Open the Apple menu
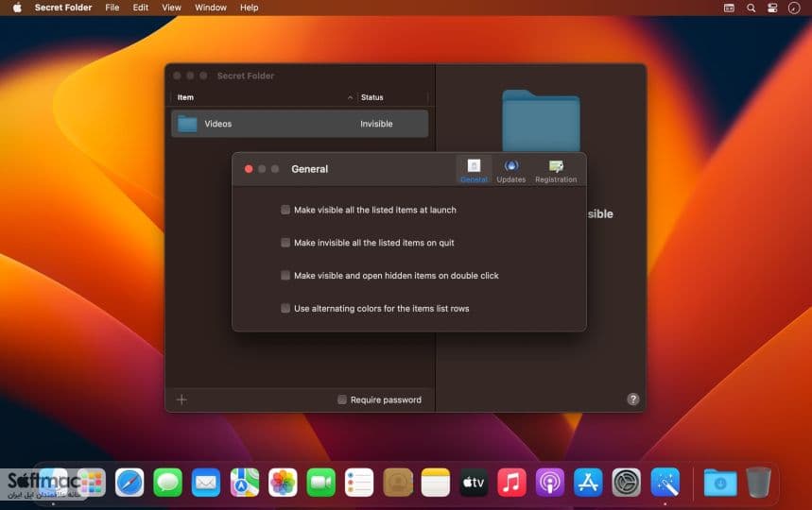 [x=17, y=8]
